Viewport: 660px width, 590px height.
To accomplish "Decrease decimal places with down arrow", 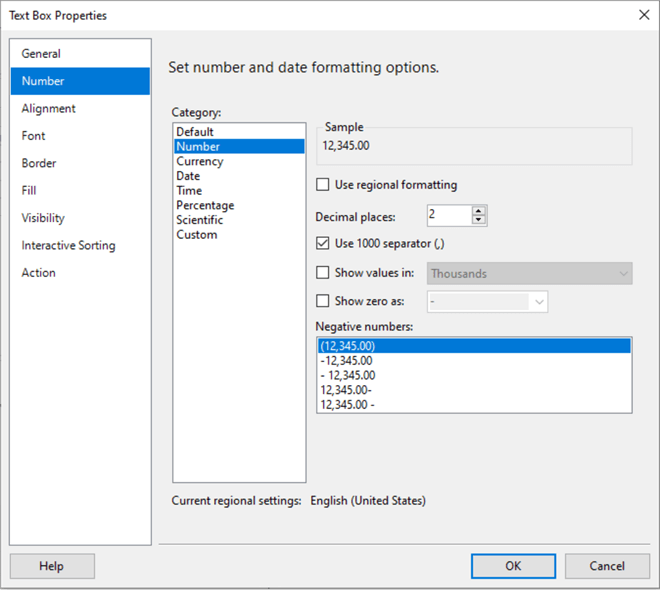I will (479, 221).
